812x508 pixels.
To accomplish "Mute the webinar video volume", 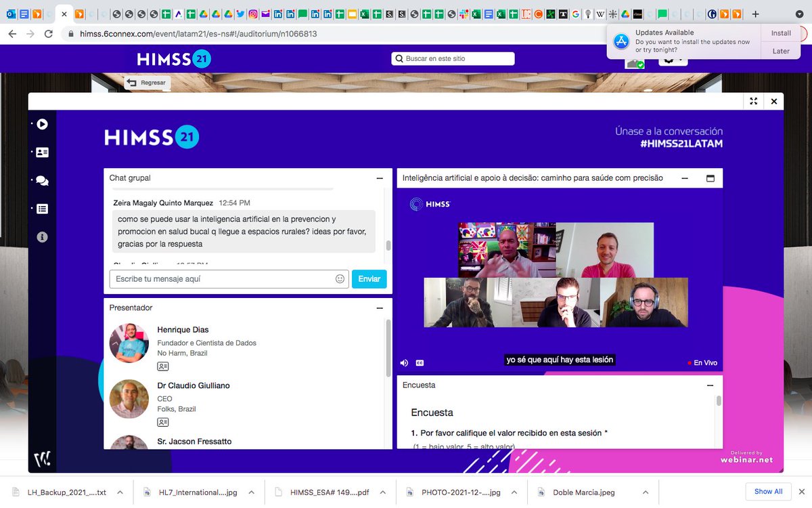I will 404,362.
